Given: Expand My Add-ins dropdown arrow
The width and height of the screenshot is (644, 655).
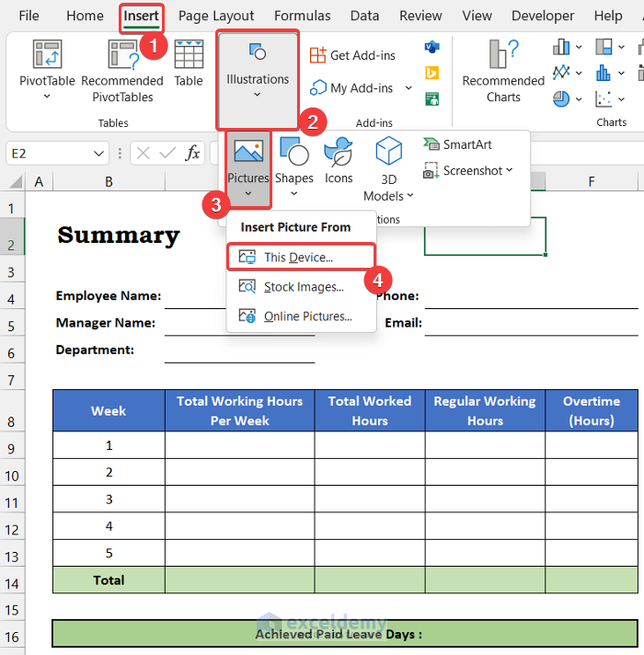Looking at the screenshot, I should [408, 87].
